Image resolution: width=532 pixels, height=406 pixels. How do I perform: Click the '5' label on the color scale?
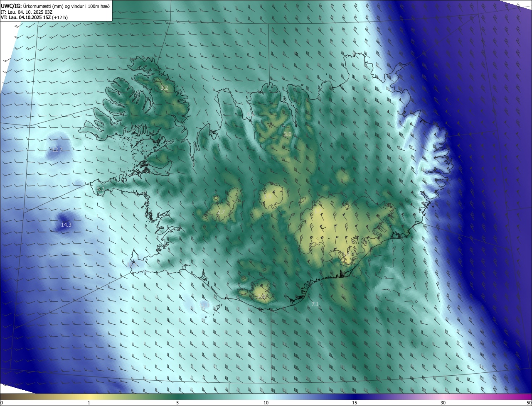tap(177, 403)
